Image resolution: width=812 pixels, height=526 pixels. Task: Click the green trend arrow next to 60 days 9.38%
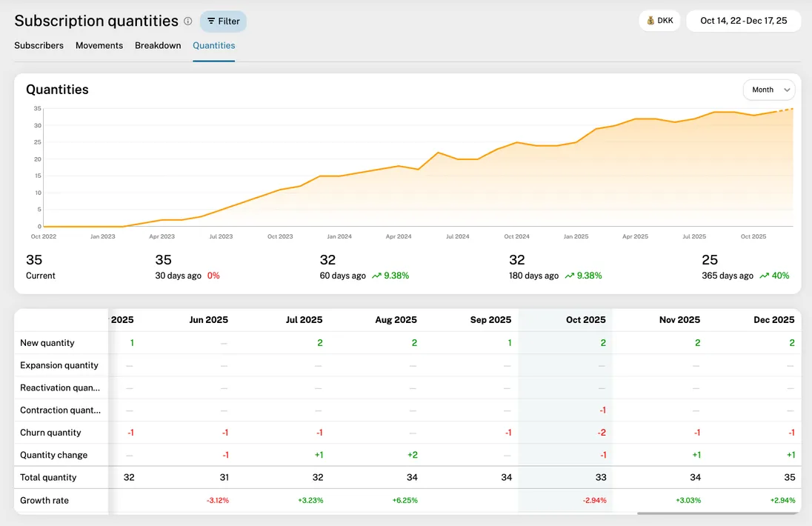tap(377, 276)
